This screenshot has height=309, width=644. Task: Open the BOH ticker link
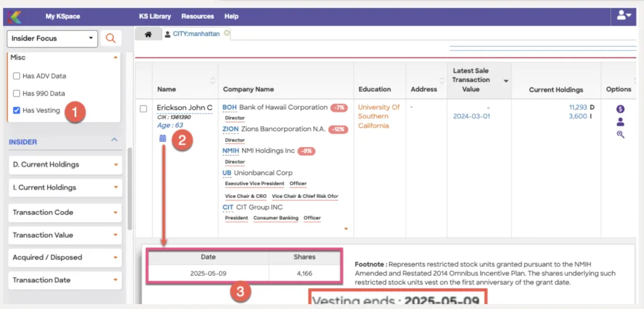(230, 107)
